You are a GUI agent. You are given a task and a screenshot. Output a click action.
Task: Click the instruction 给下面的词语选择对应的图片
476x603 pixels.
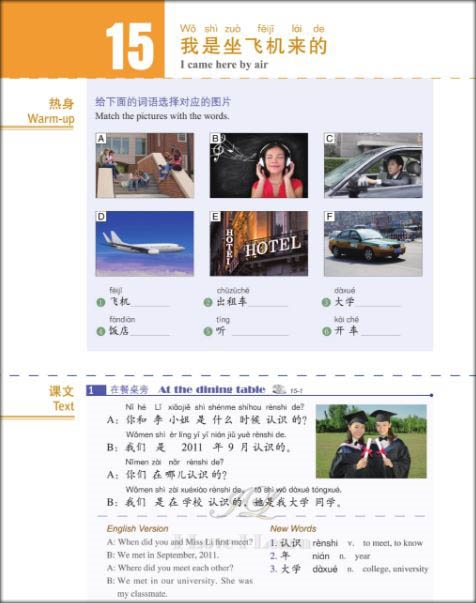[163, 102]
